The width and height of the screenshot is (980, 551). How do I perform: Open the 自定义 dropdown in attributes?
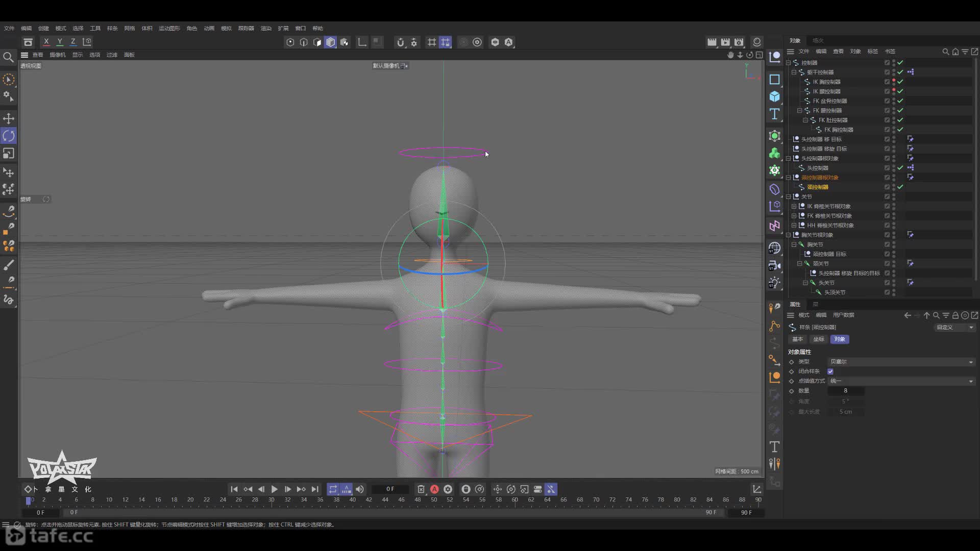955,328
